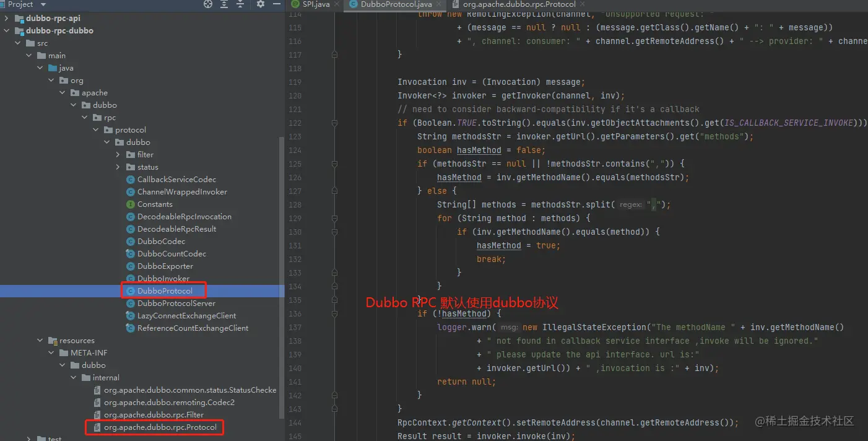Select CallbackServiceCodec class icon
868x441 pixels.
coord(131,180)
